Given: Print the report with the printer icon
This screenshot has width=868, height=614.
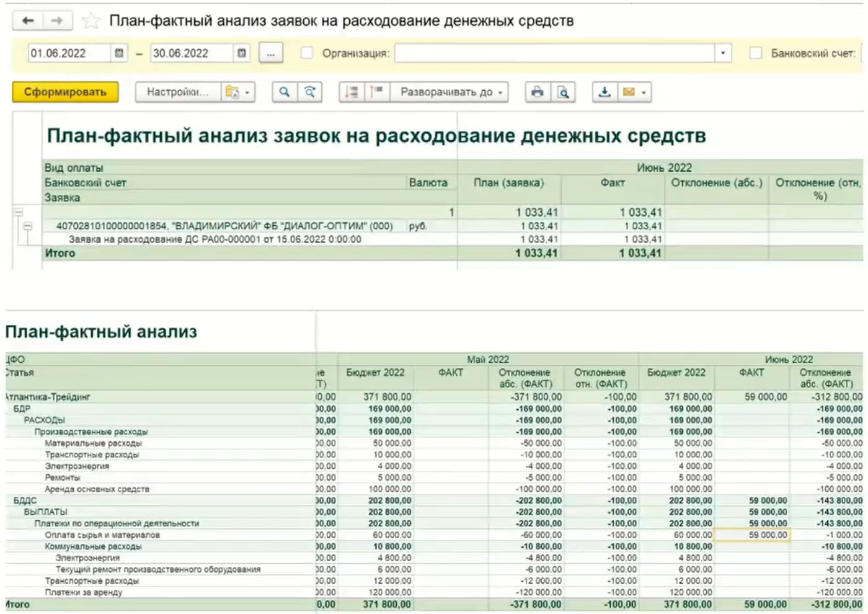Looking at the screenshot, I should 538,92.
